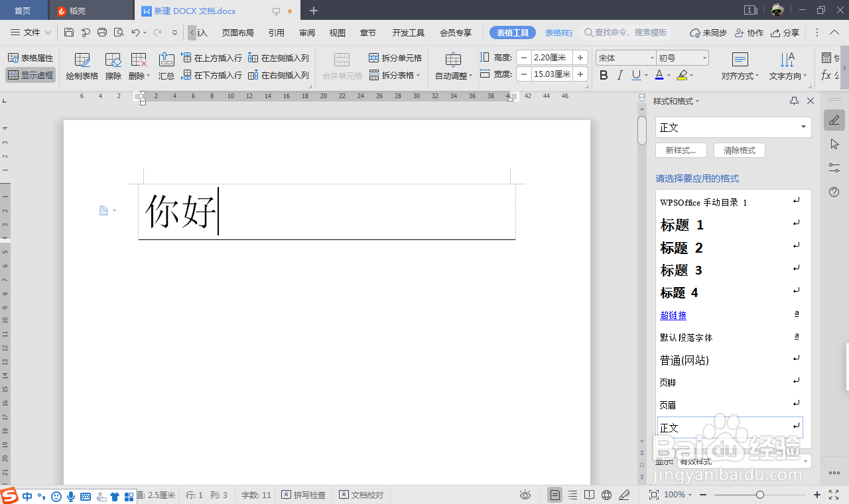
Task: Switch to 页面布局 tab
Action: coord(237,32)
